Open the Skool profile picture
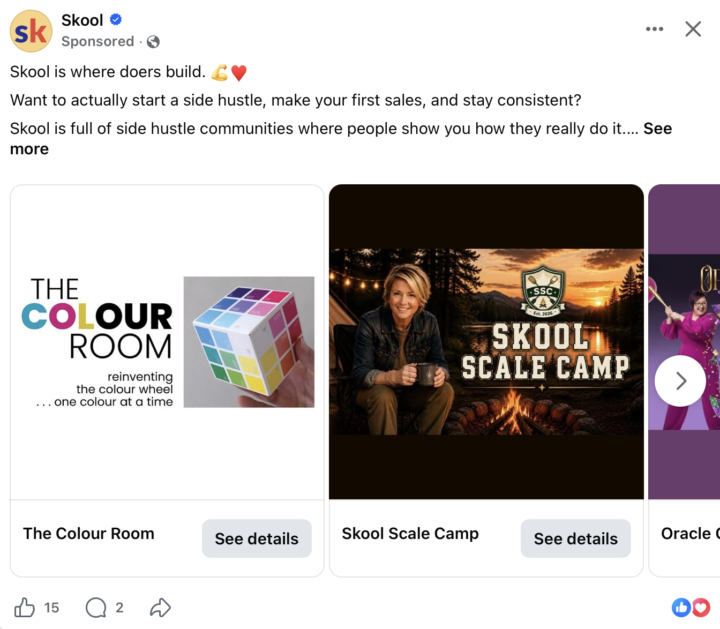Screen dimensions: 720x629 [x=31, y=31]
